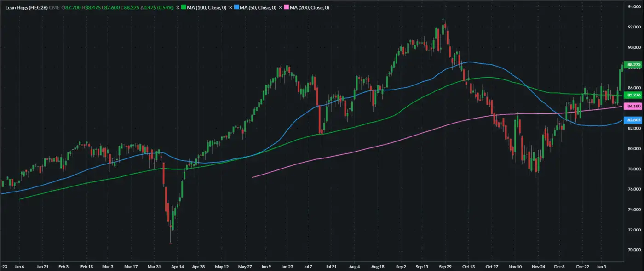Click the Apr 14 date on time axis
Image resolution: width=644 pixels, height=271 pixels.
click(x=178, y=266)
